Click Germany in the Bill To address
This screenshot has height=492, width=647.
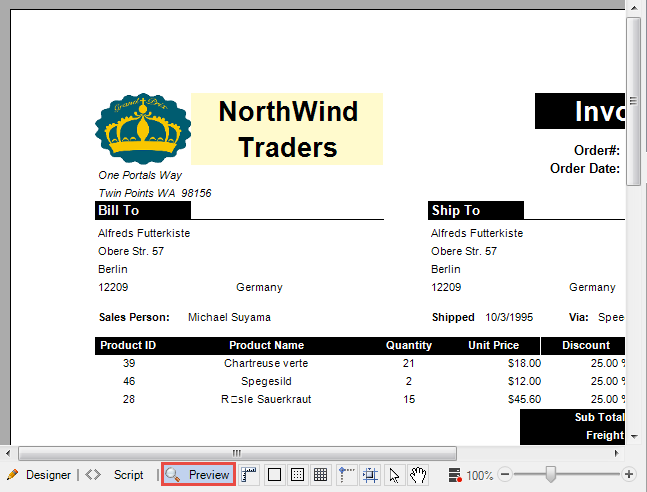(x=259, y=287)
